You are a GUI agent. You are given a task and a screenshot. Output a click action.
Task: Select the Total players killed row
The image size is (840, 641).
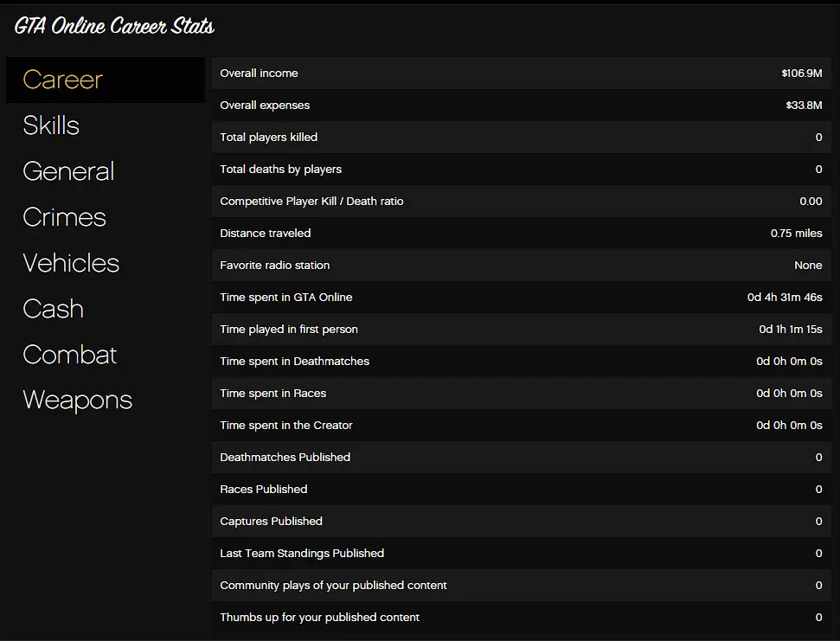[521, 138]
